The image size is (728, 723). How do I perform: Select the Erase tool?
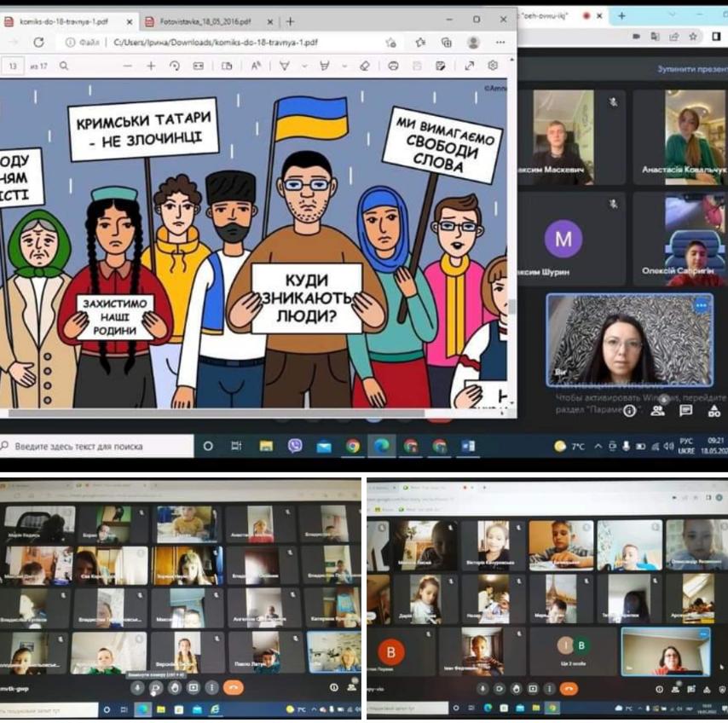coord(365,66)
